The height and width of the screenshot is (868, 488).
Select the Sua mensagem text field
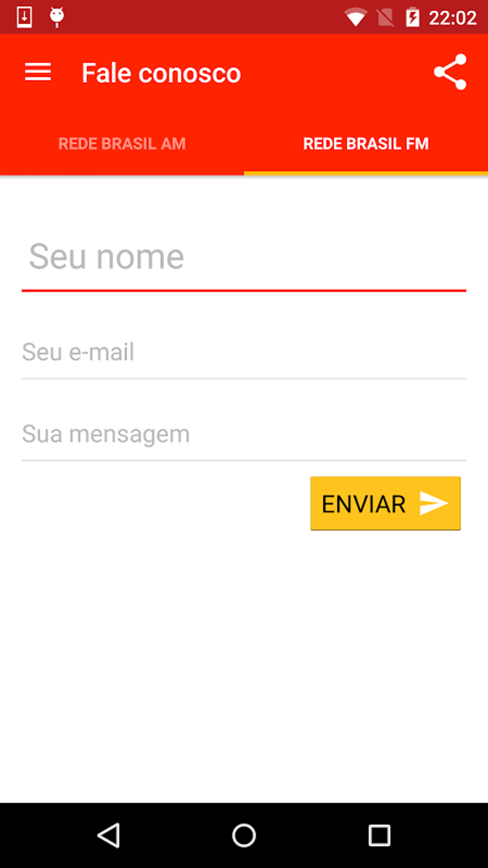click(x=244, y=434)
